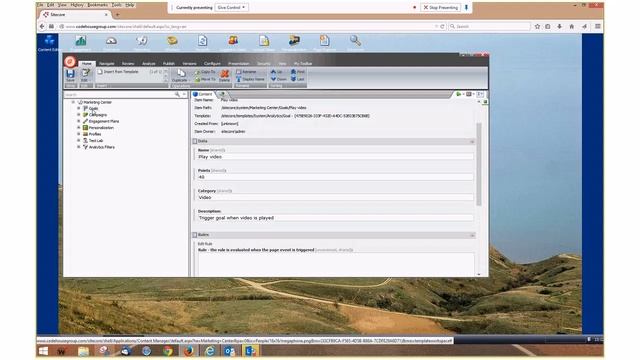Expand the Engagement Plans tree node
Image resolution: width=640 pixels, height=360 pixels.
click(79, 121)
